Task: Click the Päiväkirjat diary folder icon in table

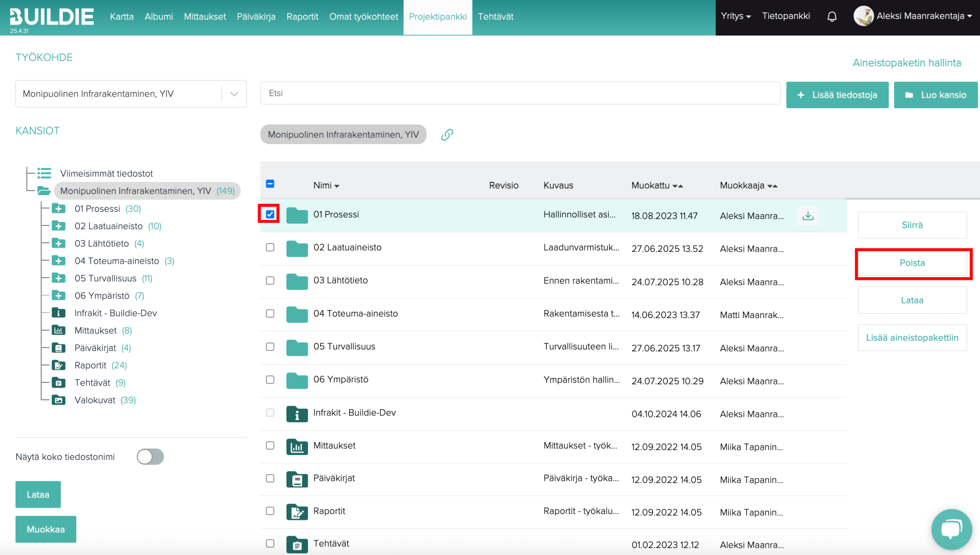Action: point(297,479)
